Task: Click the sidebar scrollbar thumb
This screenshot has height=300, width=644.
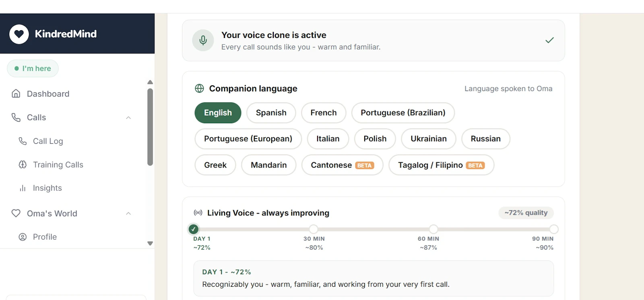Action: [x=150, y=127]
